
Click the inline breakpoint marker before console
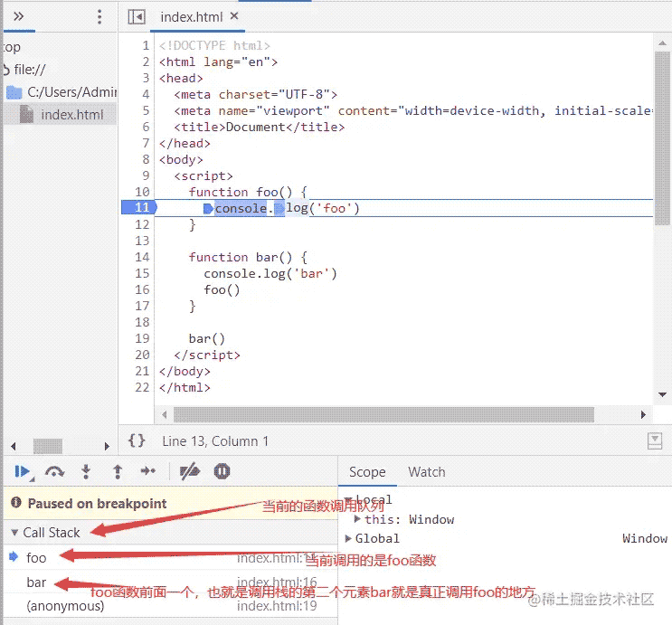(x=208, y=209)
